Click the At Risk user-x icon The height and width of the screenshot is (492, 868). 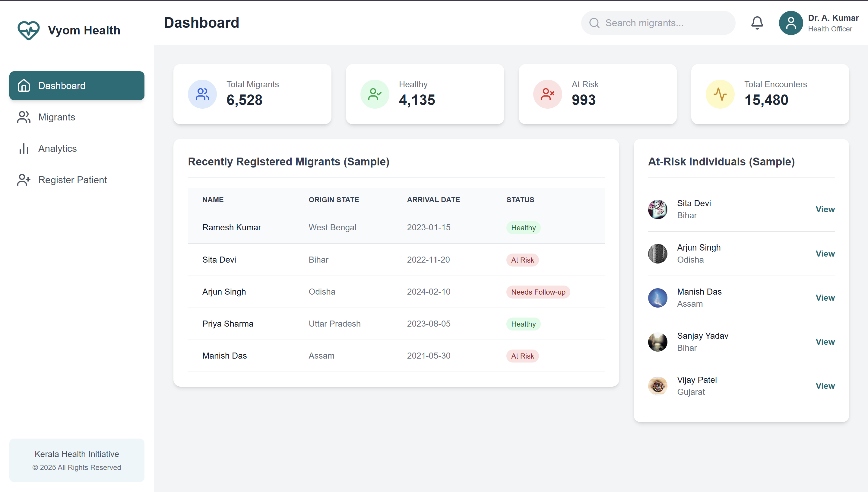(x=548, y=94)
